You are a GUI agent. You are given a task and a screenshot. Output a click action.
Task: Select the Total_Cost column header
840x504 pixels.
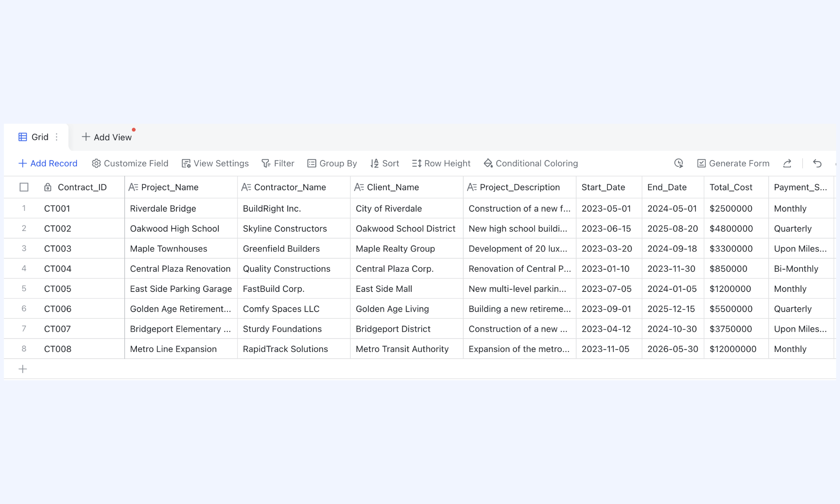click(736, 187)
